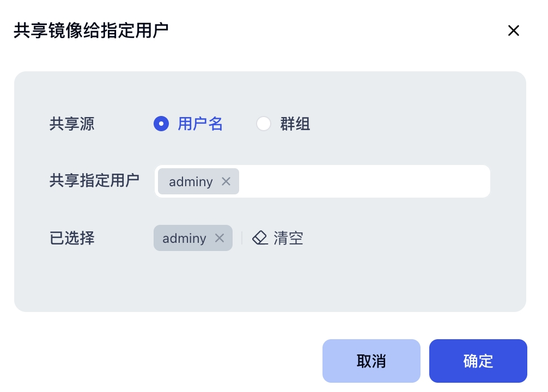
Task: Click blank gray form panel below 已选择
Action: (x=270, y=282)
